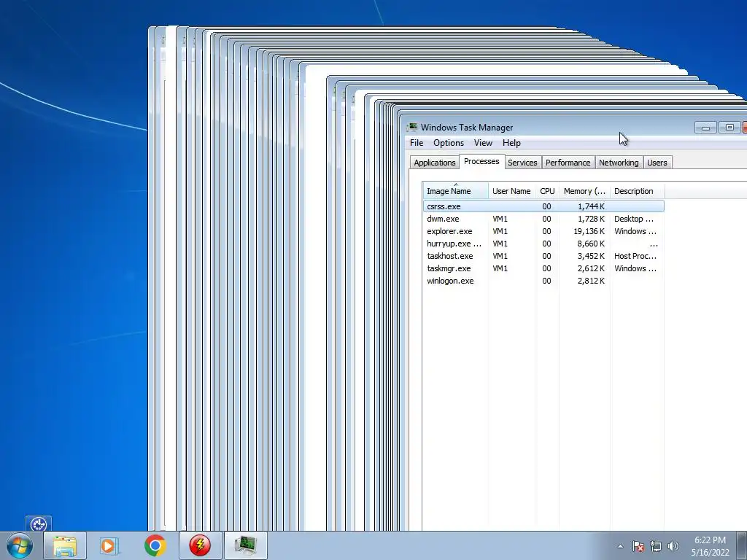
Task: Switch to the Applications tab
Action: pyautogui.click(x=435, y=163)
